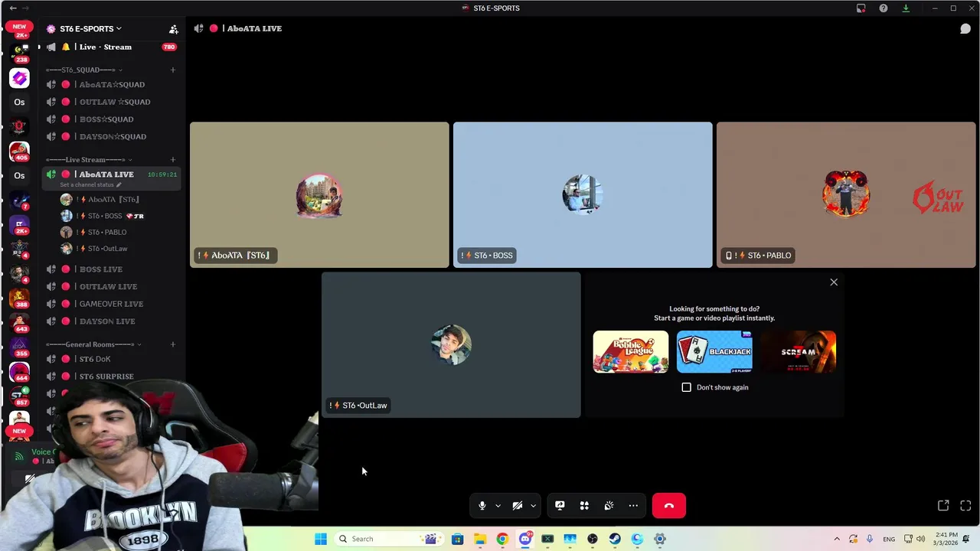Viewport: 980px width, 551px height.
Task: Add channel to ST6_SQUAD category
Action: (x=173, y=70)
